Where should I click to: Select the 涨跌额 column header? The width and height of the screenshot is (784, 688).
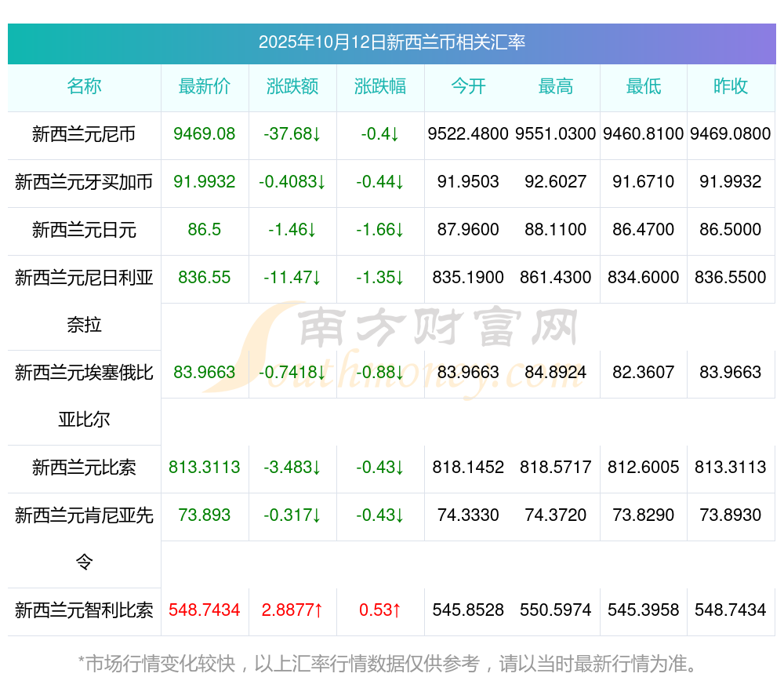pos(292,86)
